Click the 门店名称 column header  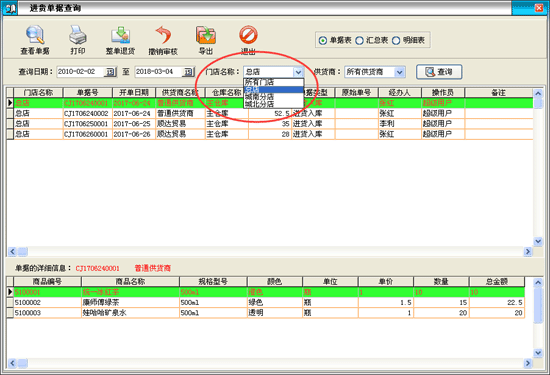tap(38, 93)
